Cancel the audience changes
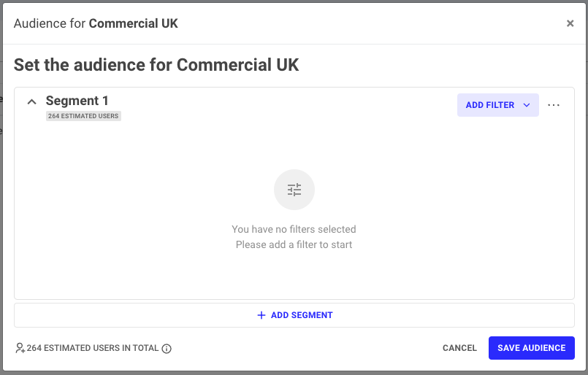This screenshot has width=588, height=375. (459, 348)
